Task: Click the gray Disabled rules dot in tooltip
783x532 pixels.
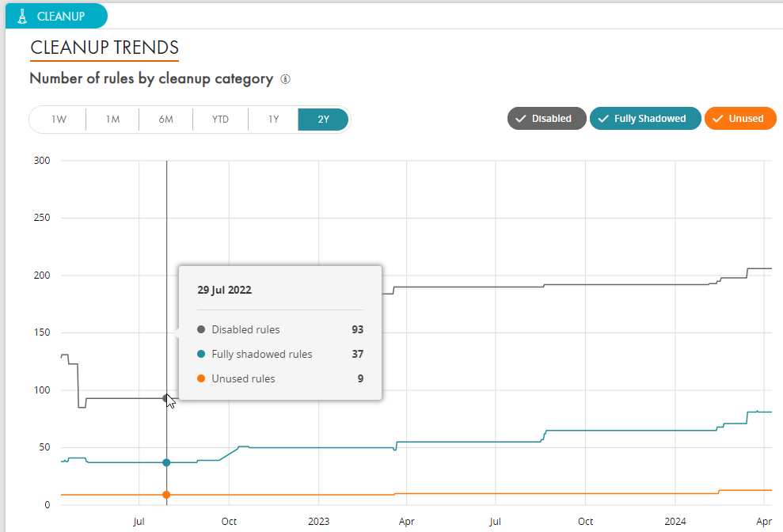Action: coord(201,329)
